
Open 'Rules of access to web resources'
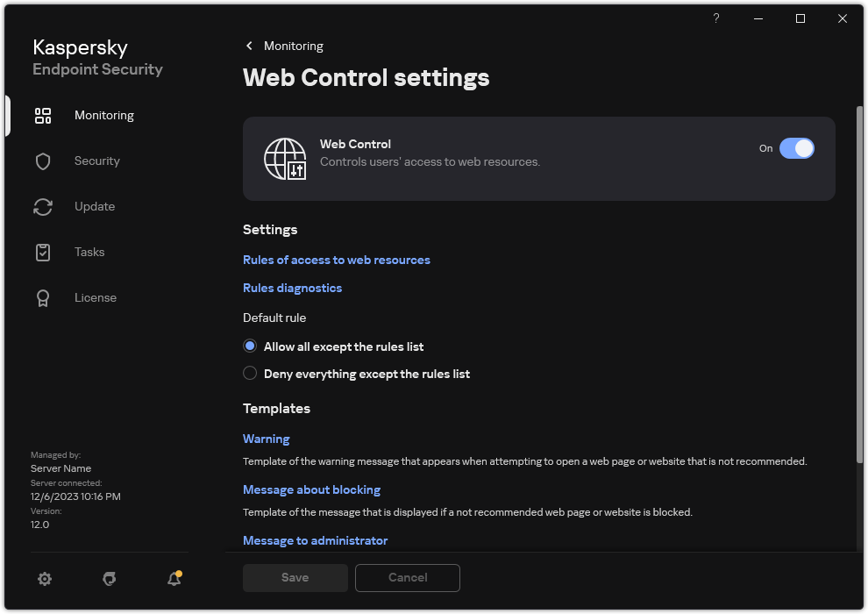337,260
